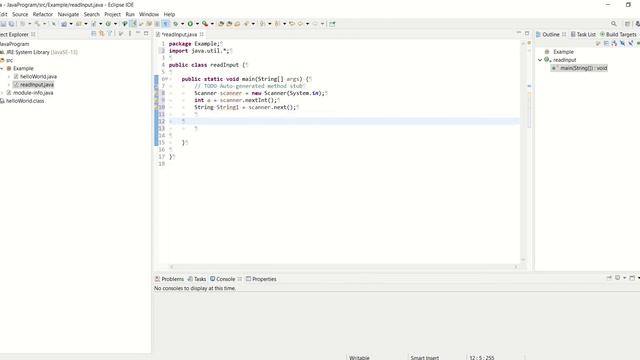Toggle Show Whitespace Characters pilcrow button
640x360 pixels.
(x=165, y=24)
